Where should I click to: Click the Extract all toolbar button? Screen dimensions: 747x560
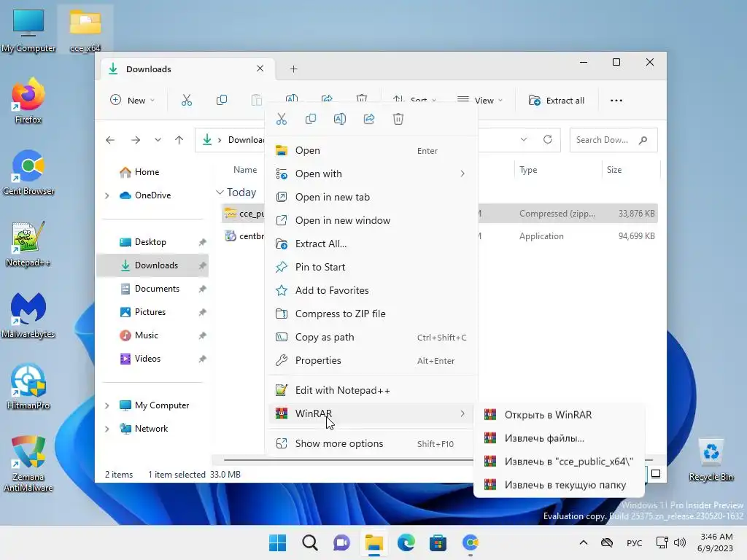coord(557,101)
